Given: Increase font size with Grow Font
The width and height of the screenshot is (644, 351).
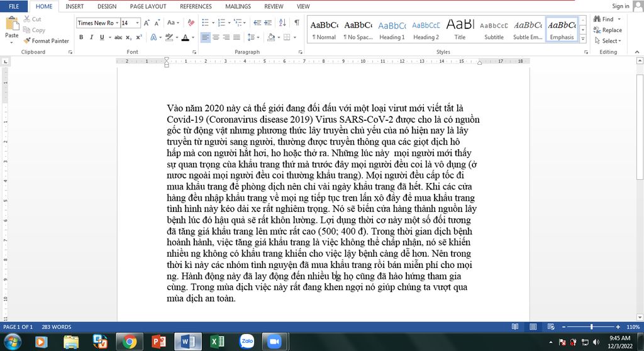Looking at the screenshot, I should pyautogui.click(x=147, y=23).
